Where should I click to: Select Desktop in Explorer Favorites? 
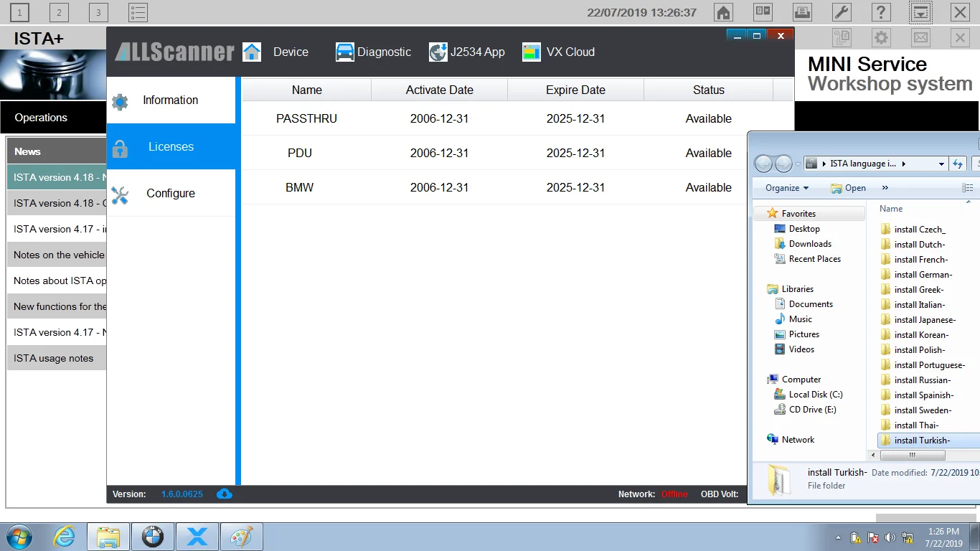804,229
